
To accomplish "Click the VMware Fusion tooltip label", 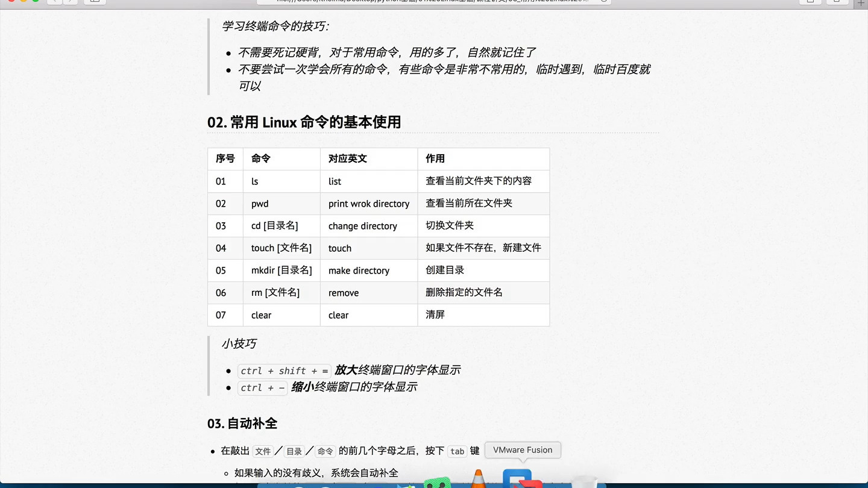I will point(523,450).
